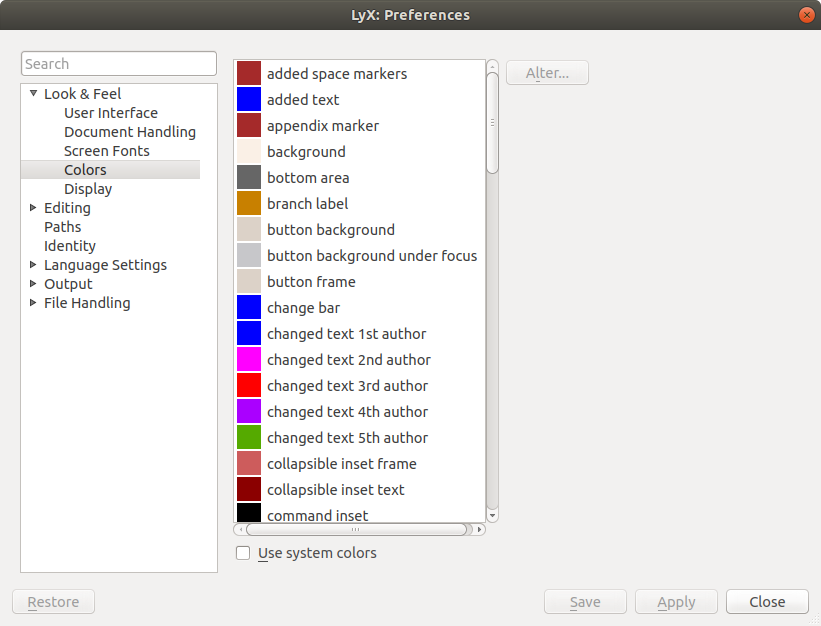Expand the Editing preferences section
This screenshot has width=821, height=626.
pyautogui.click(x=33, y=208)
